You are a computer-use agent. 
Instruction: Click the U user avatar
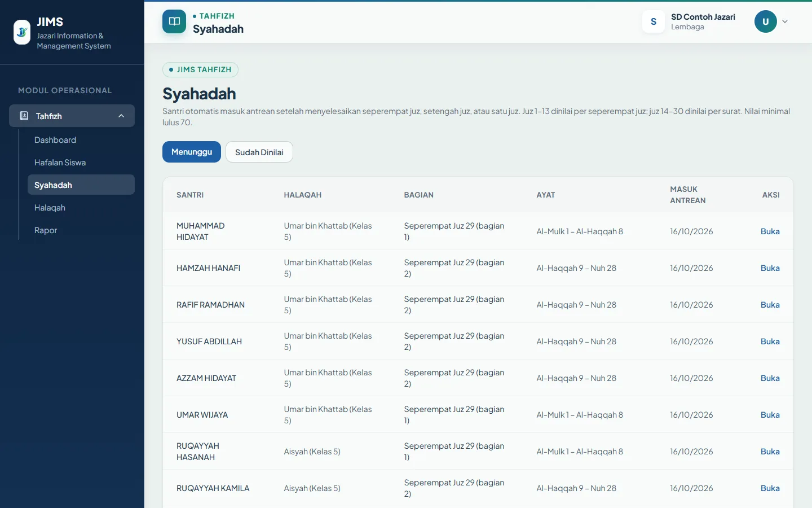click(x=766, y=21)
